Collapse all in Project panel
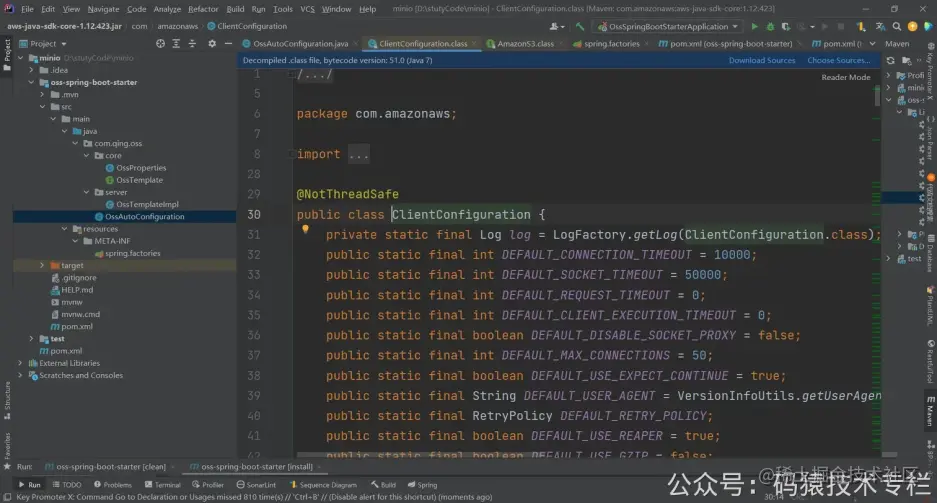The width and height of the screenshot is (937, 503). [x=192, y=44]
